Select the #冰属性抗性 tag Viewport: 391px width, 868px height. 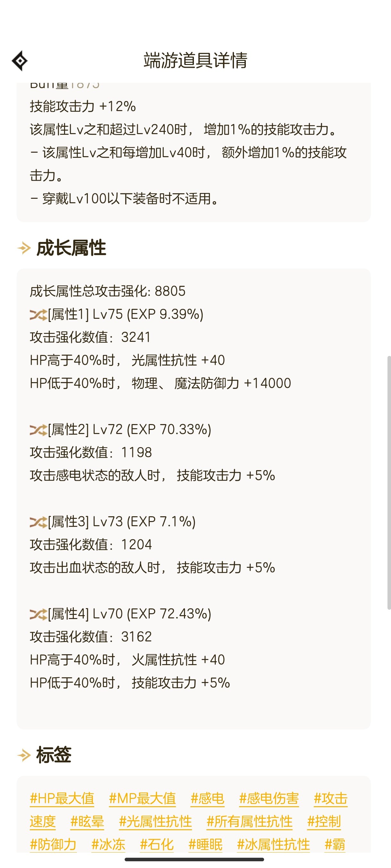274,844
